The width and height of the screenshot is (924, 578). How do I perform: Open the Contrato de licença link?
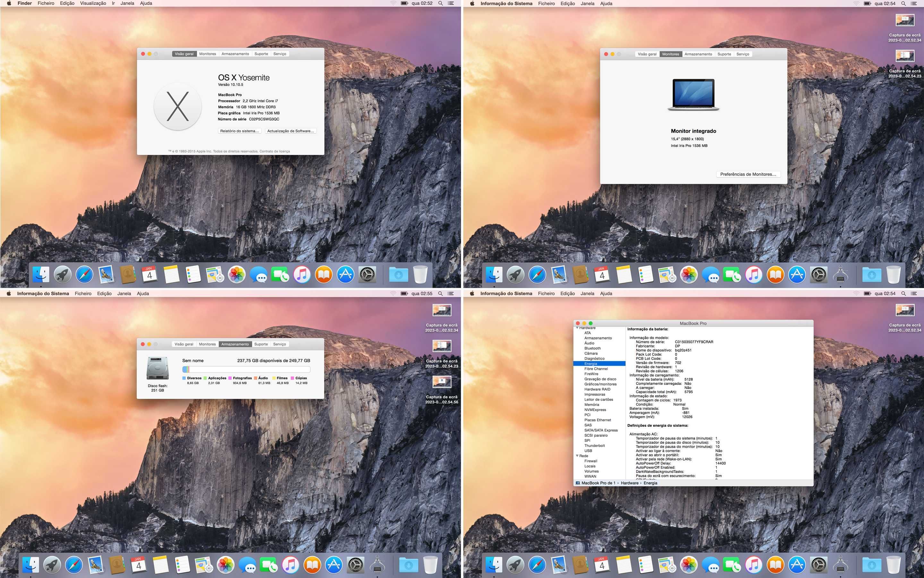(x=275, y=151)
